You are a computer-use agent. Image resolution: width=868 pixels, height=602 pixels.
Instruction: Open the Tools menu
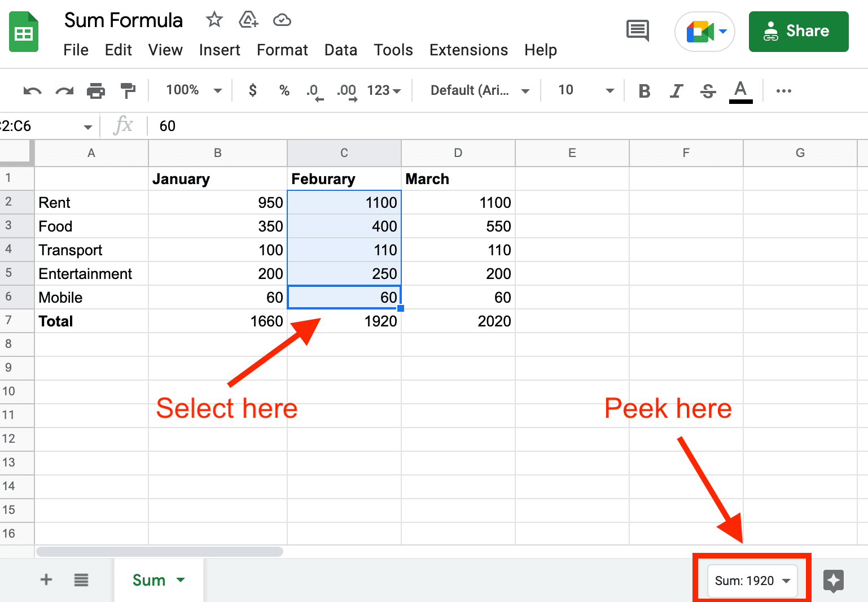[393, 50]
